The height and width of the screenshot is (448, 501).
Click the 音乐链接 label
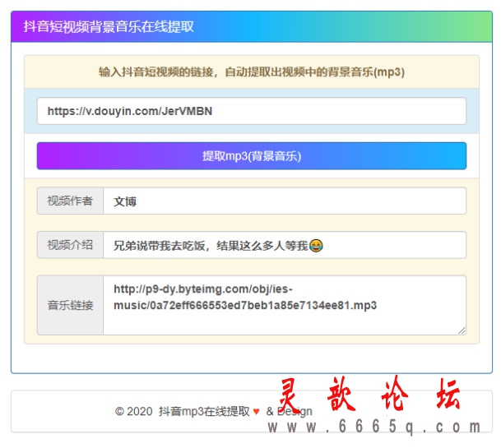70,305
